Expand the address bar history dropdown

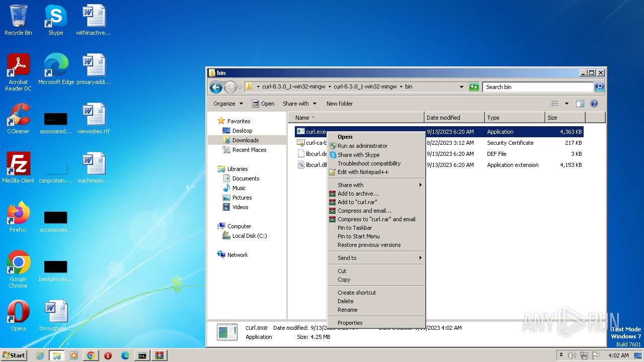[461, 87]
